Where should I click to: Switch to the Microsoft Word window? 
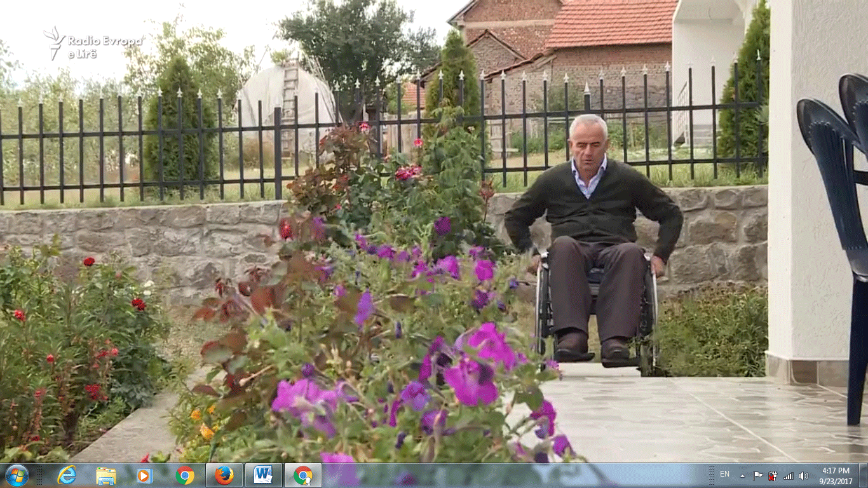pyautogui.click(x=263, y=475)
